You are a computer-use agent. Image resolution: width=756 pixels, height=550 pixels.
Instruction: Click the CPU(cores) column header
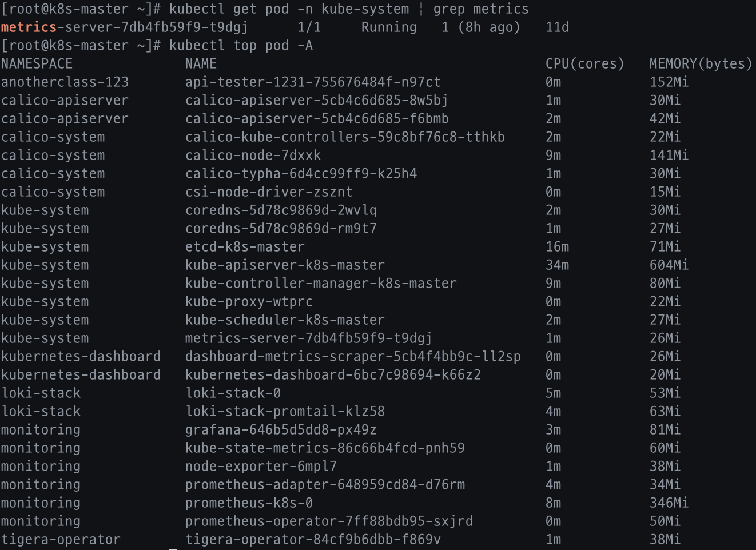[x=584, y=63]
